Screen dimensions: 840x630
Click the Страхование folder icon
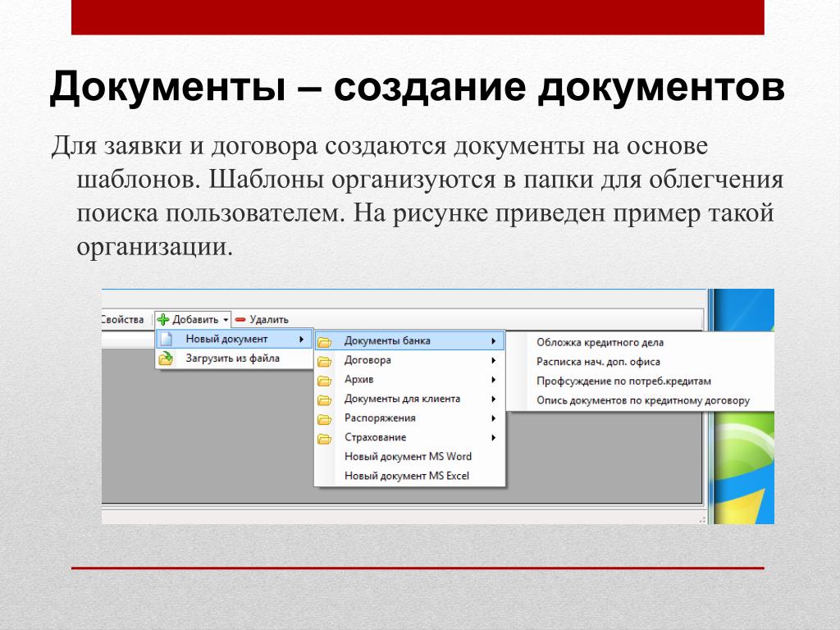click(324, 439)
